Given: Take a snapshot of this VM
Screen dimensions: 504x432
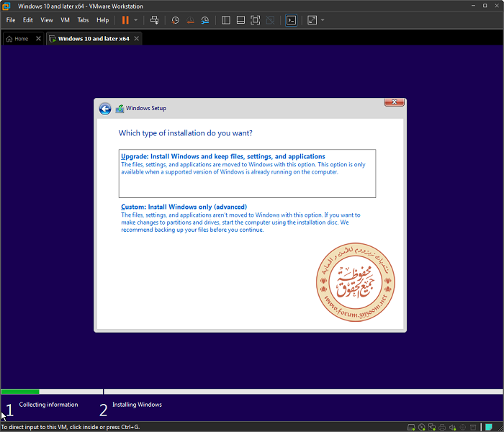Looking at the screenshot, I should click(x=175, y=20).
